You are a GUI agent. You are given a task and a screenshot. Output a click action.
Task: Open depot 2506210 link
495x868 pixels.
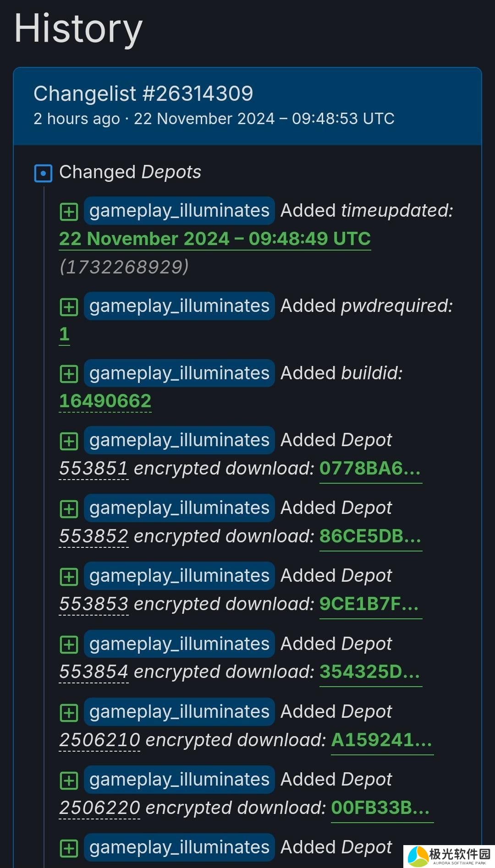(99, 740)
